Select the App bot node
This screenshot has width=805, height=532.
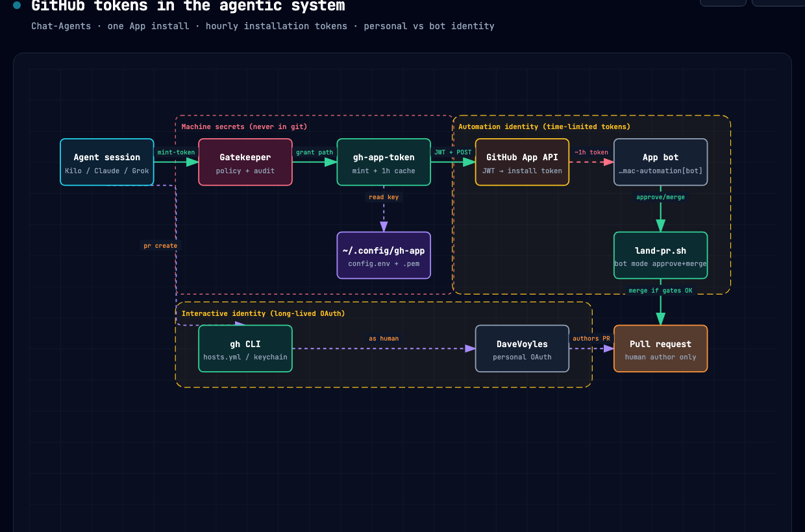pos(661,162)
